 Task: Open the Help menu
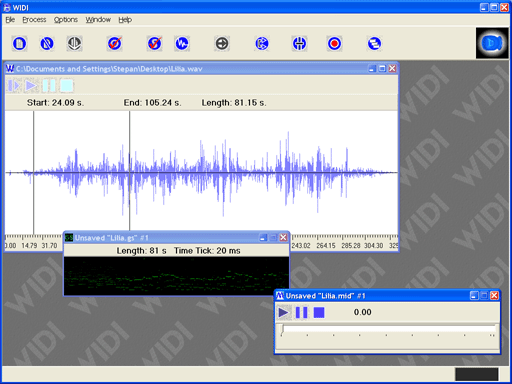coord(125,20)
